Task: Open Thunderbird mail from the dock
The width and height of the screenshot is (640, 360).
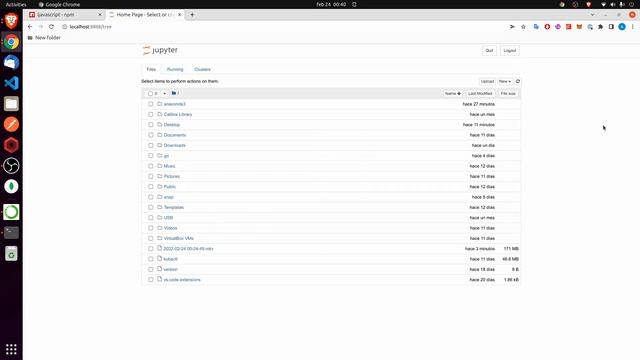Action: [11, 62]
